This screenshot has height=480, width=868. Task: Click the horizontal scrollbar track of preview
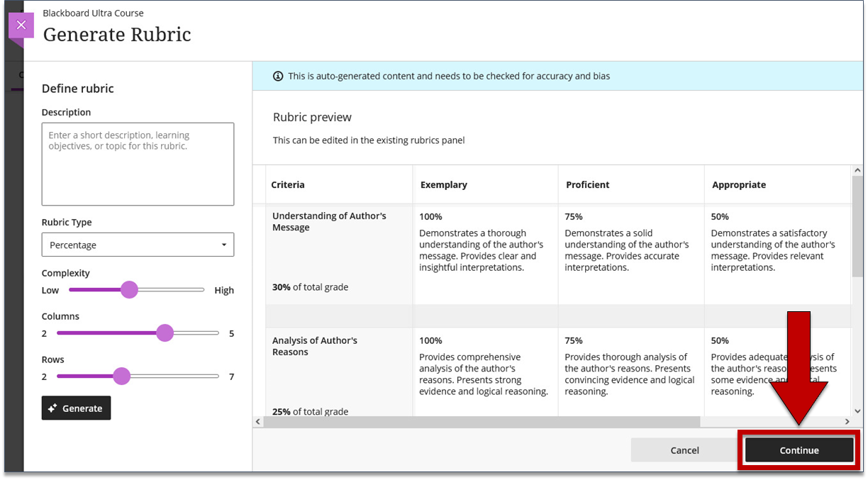click(x=773, y=422)
